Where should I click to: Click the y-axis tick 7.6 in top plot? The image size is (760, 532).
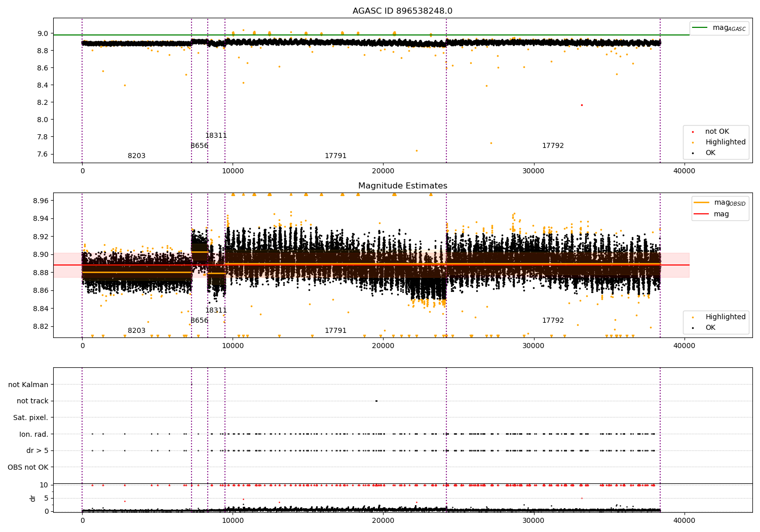(43, 154)
